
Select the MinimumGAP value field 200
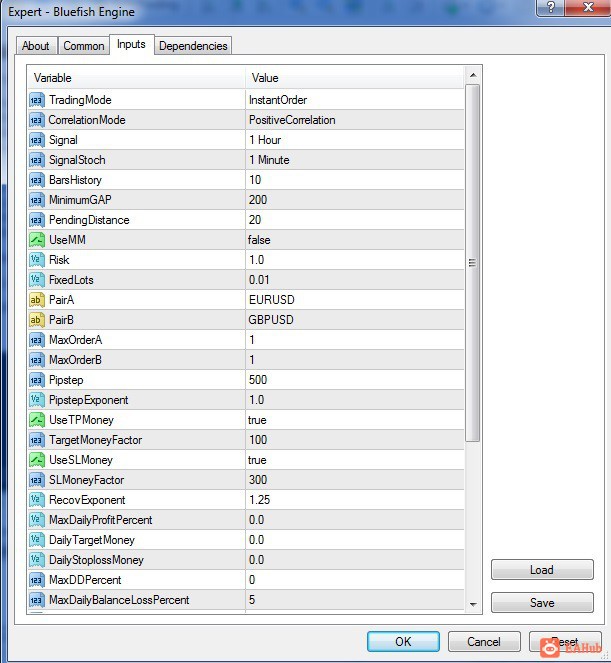[x=354, y=200]
